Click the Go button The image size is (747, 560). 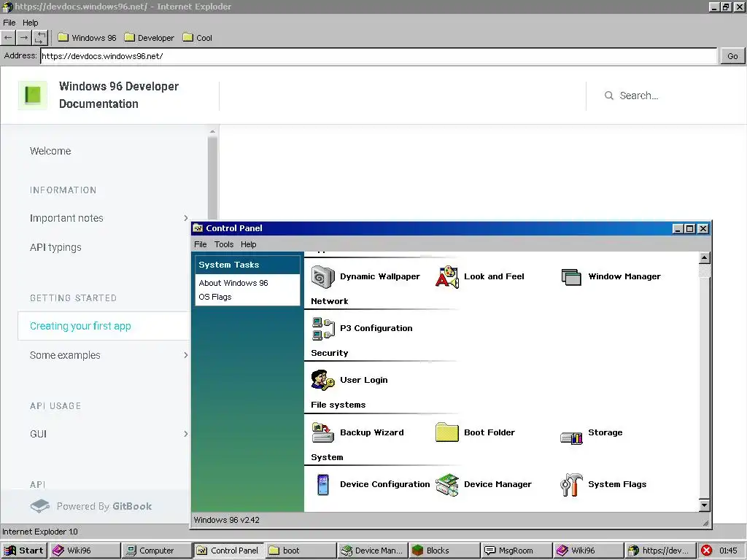732,56
